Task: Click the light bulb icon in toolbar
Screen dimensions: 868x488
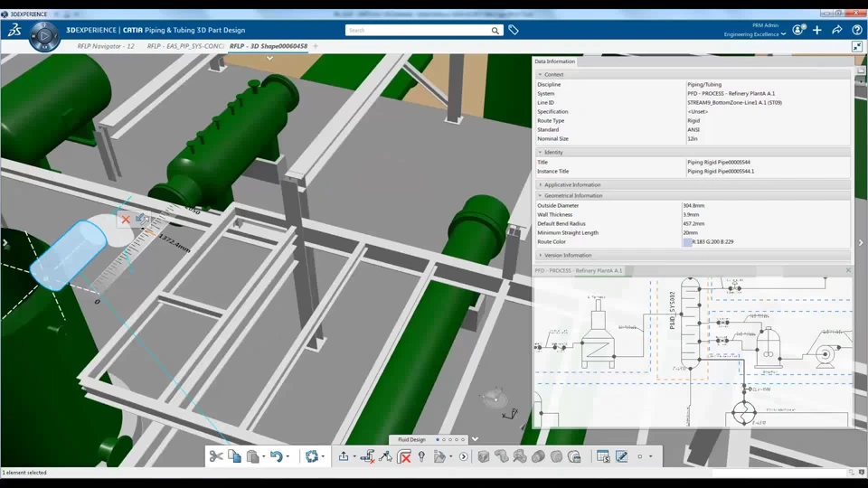Action: click(422, 456)
